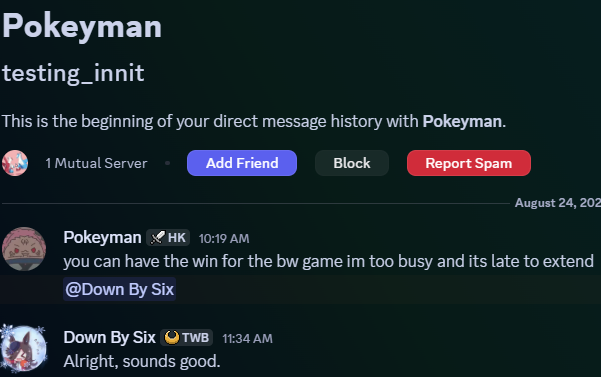Click the TWB moon server tag badge
601x377 pixels.
(187, 338)
